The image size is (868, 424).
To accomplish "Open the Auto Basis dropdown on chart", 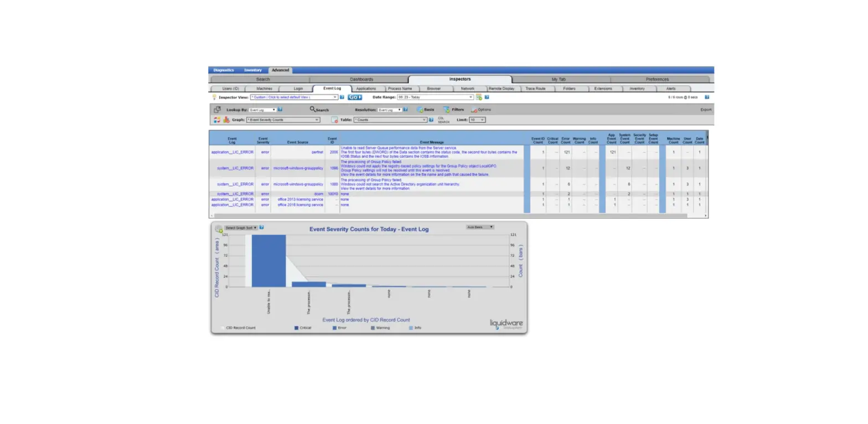I will [480, 227].
